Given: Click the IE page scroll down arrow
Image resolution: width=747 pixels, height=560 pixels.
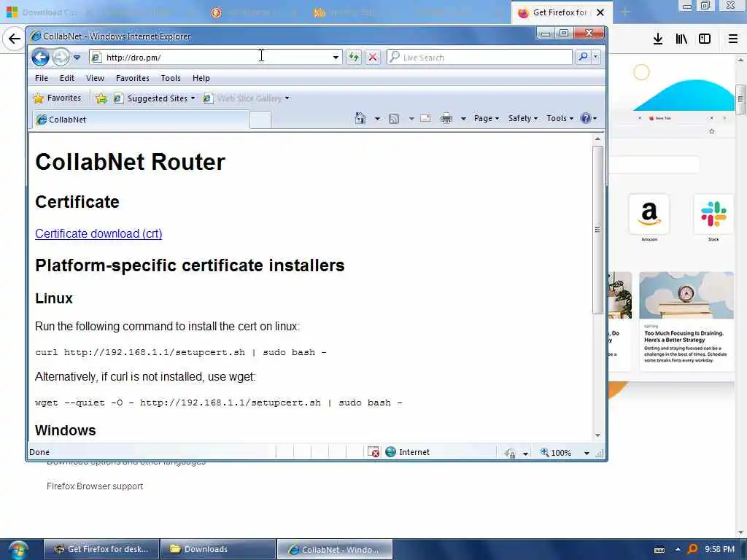Looking at the screenshot, I should (x=597, y=435).
